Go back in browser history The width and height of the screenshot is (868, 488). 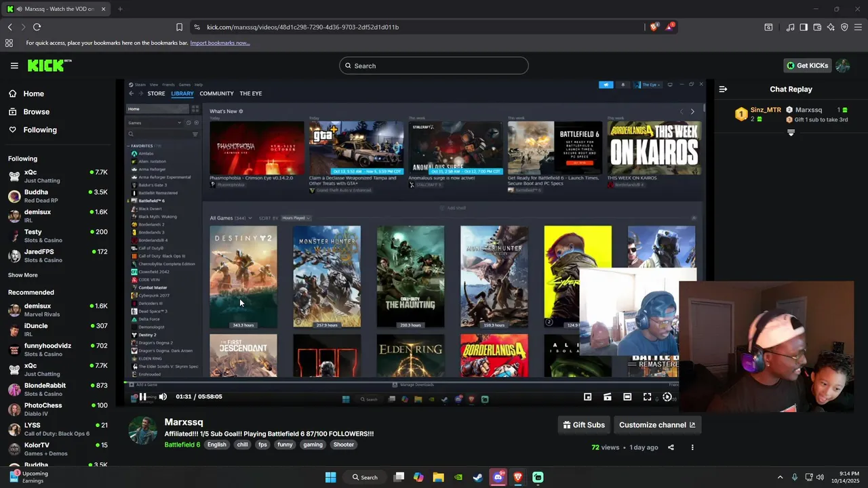10,27
